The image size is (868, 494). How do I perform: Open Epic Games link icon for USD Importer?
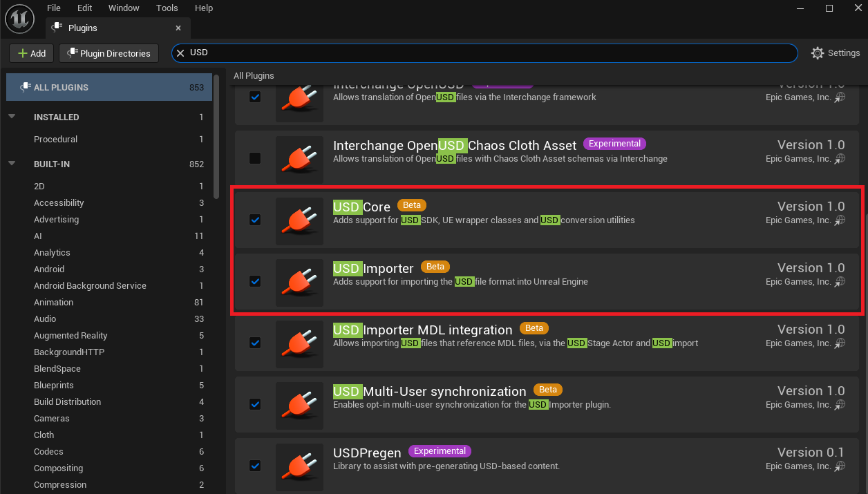(840, 282)
